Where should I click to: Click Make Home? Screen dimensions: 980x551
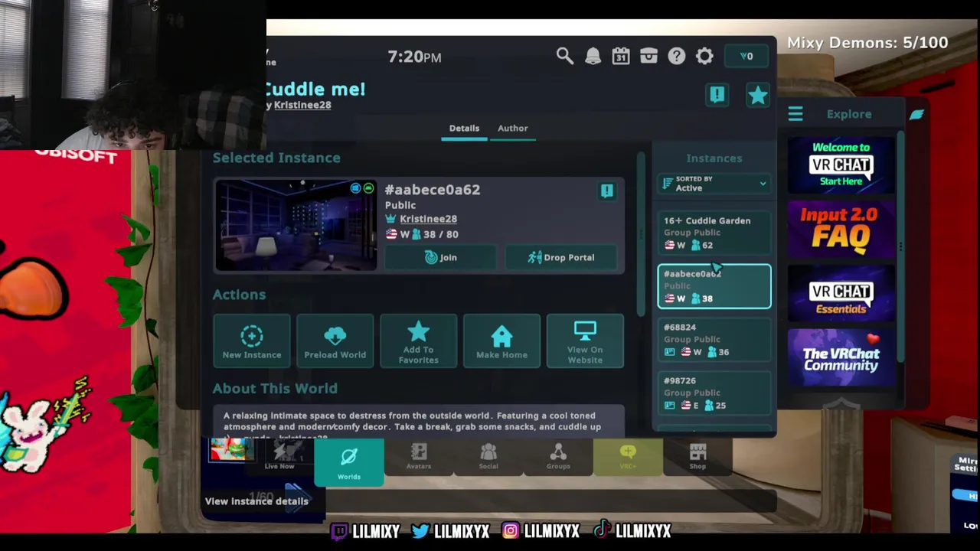(501, 341)
